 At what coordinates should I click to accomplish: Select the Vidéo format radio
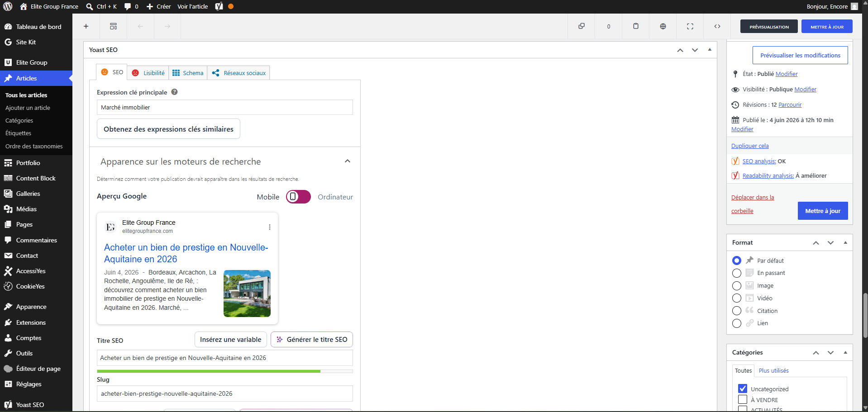click(737, 298)
